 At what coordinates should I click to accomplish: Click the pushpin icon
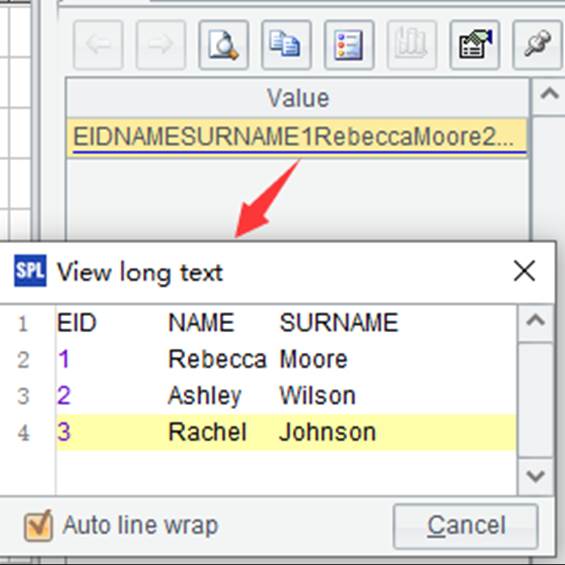(537, 45)
